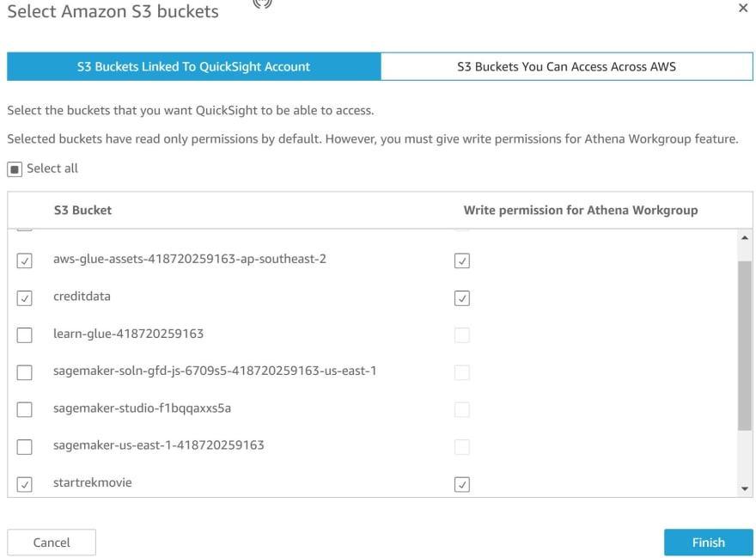Toggle the Select all checkbox
This screenshot has height=558, width=756.
tap(15, 169)
